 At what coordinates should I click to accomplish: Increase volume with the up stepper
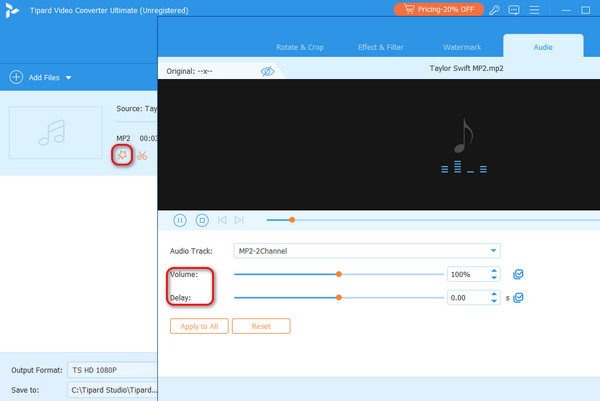(494, 271)
